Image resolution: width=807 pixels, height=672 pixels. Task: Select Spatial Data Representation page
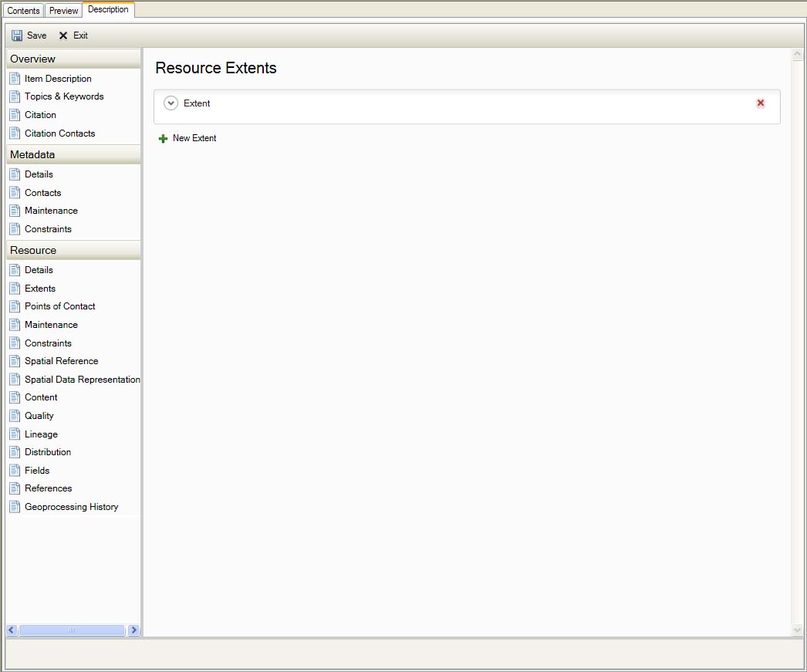tap(82, 380)
